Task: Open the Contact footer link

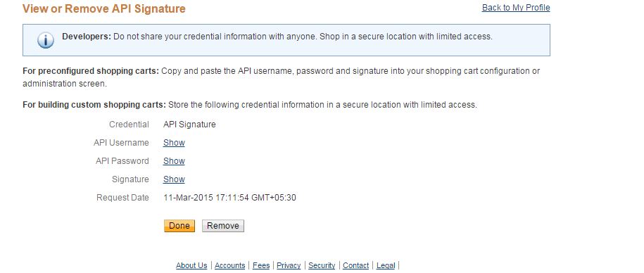Action: [x=355, y=265]
